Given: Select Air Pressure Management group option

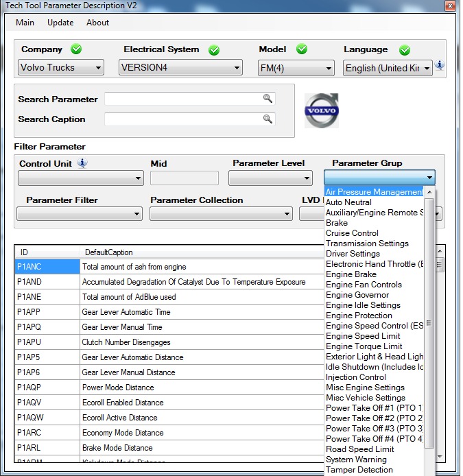Looking at the screenshot, I should pyautogui.click(x=374, y=191).
